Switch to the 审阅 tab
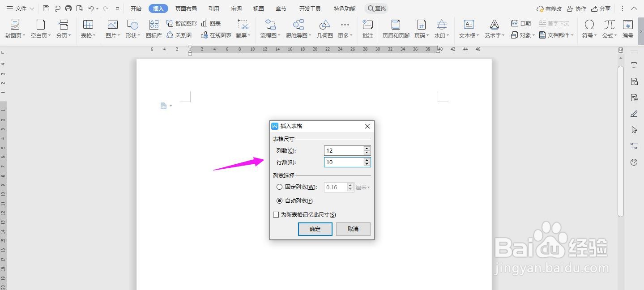Viewport: 644px width, 290px height. 236,9
